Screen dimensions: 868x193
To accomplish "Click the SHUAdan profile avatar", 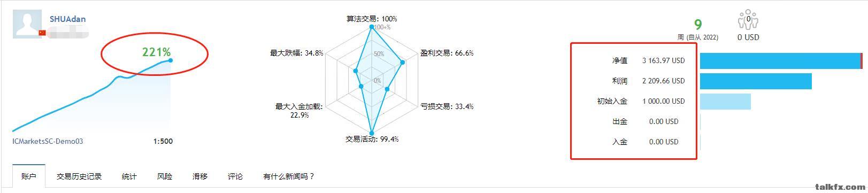I will click(x=28, y=24).
